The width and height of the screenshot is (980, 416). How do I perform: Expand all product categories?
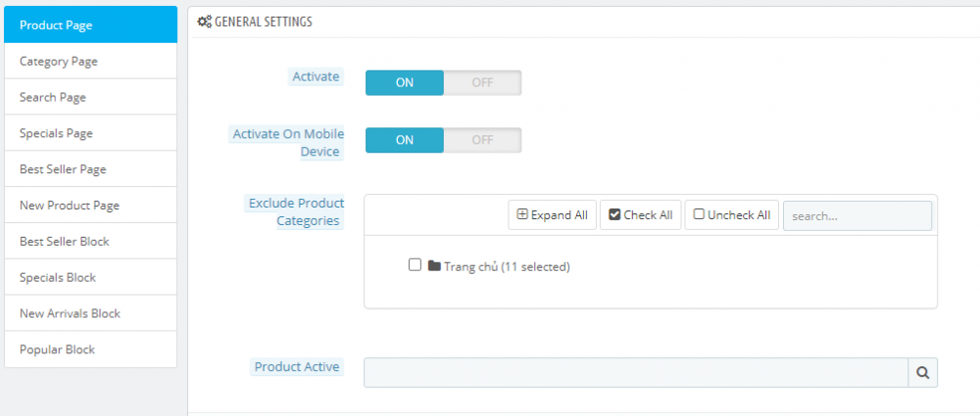[x=552, y=215]
